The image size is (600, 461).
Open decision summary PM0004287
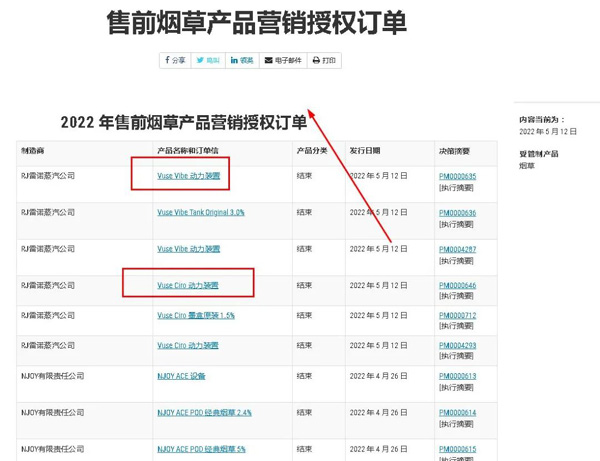(x=458, y=249)
